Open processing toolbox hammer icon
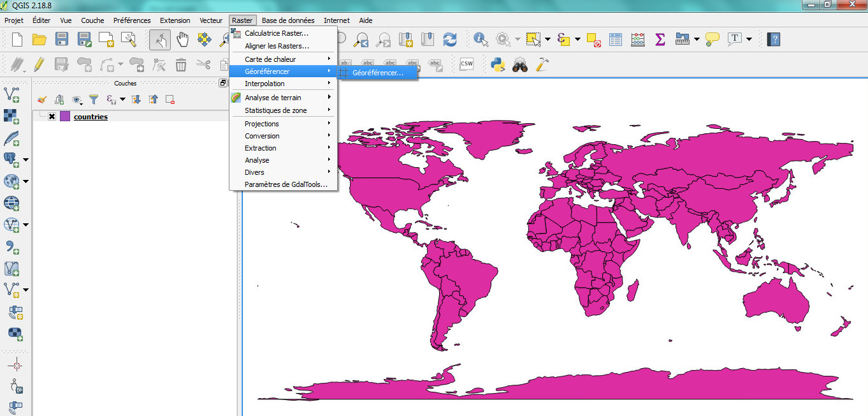Screen dimensions: 868x416 pos(542,64)
